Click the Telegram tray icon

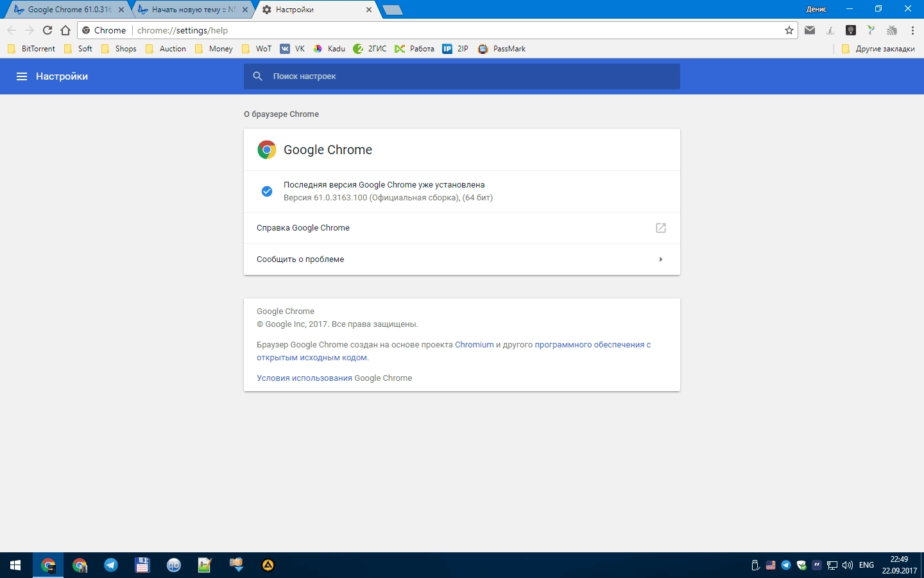click(x=786, y=565)
